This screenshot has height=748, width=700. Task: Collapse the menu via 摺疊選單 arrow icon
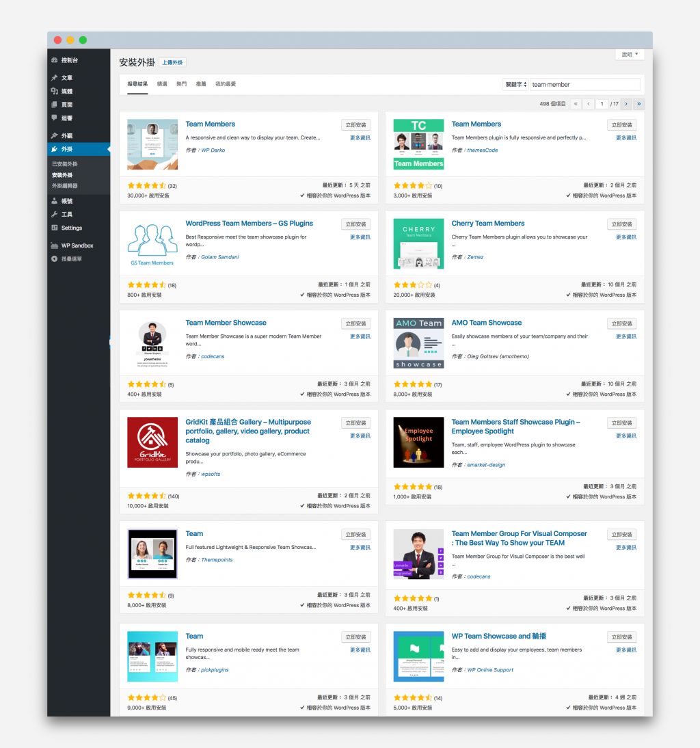[x=55, y=258]
